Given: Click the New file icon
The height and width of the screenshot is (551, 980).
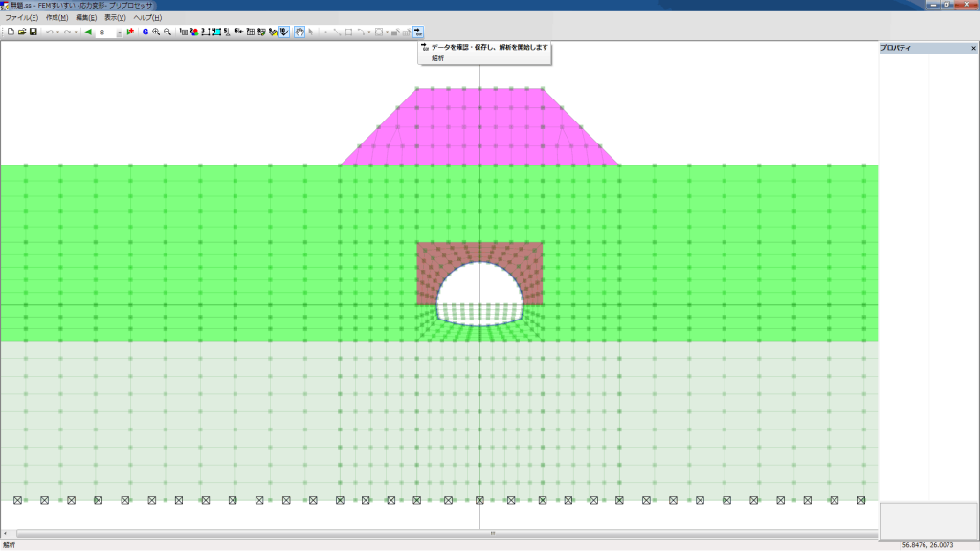Looking at the screenshot, I should pos(11,32).
